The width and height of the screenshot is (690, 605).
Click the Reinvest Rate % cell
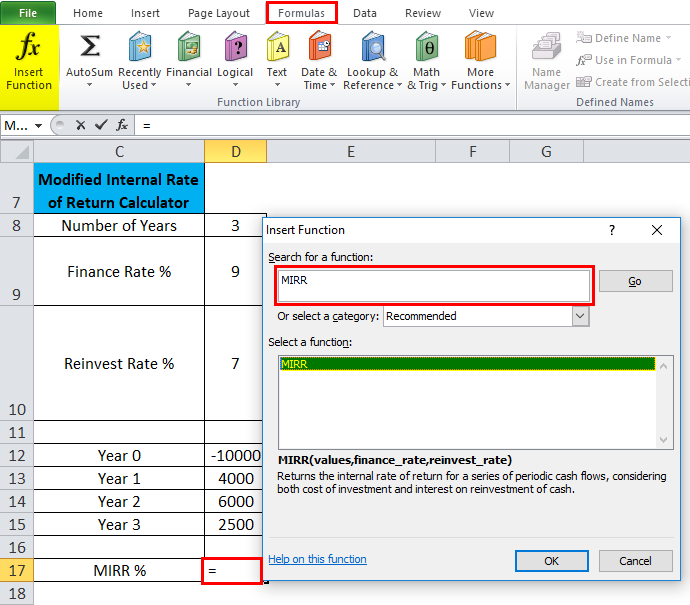click(x=119, y=363)
